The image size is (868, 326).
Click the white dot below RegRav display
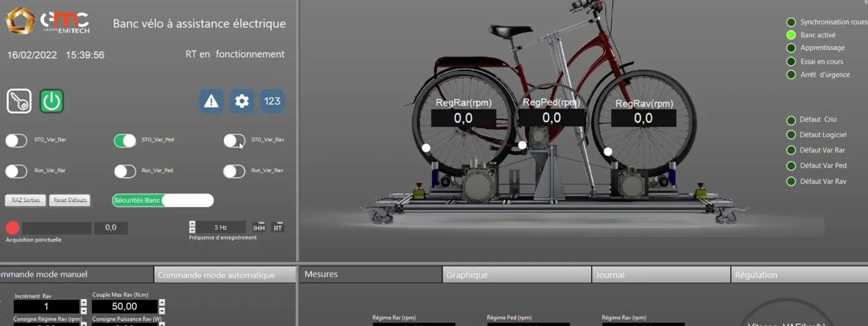point(608,151)
